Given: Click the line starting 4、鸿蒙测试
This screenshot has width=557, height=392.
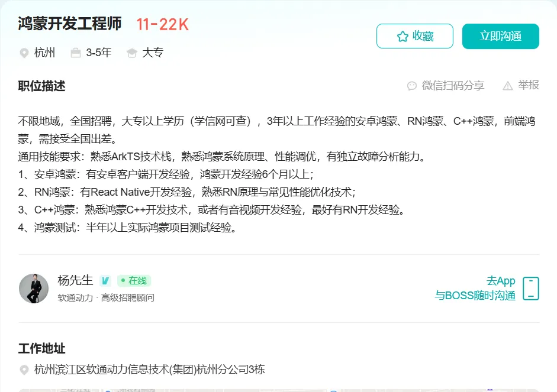Looking at the screenshot, I should [x=127, y=228].
